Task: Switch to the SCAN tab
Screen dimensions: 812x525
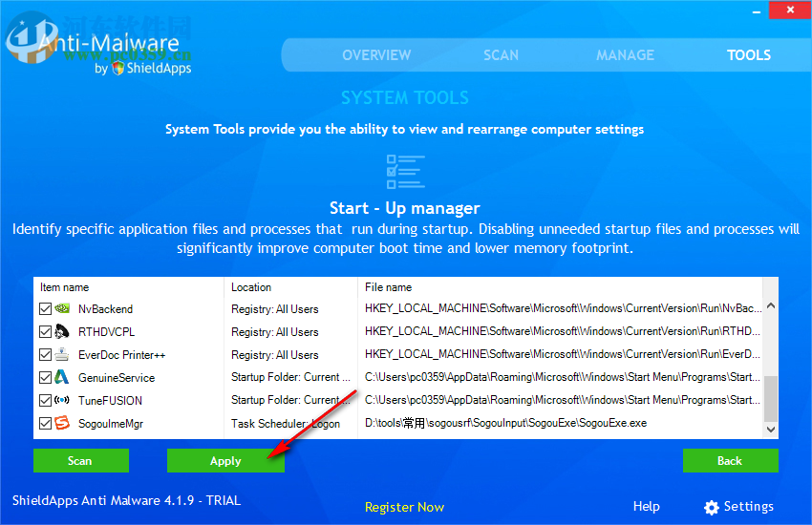Action: 501,54
